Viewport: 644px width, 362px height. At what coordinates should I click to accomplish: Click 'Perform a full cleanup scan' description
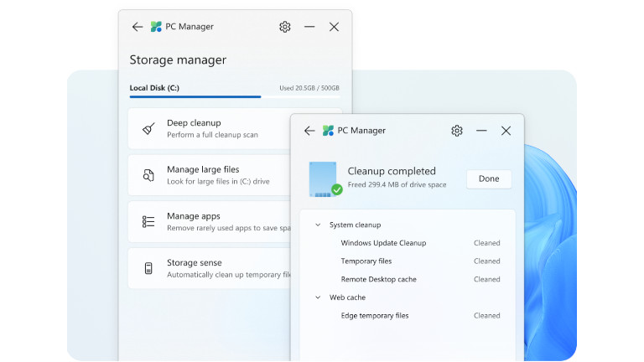pyautogui.click(x=212, y=135)
